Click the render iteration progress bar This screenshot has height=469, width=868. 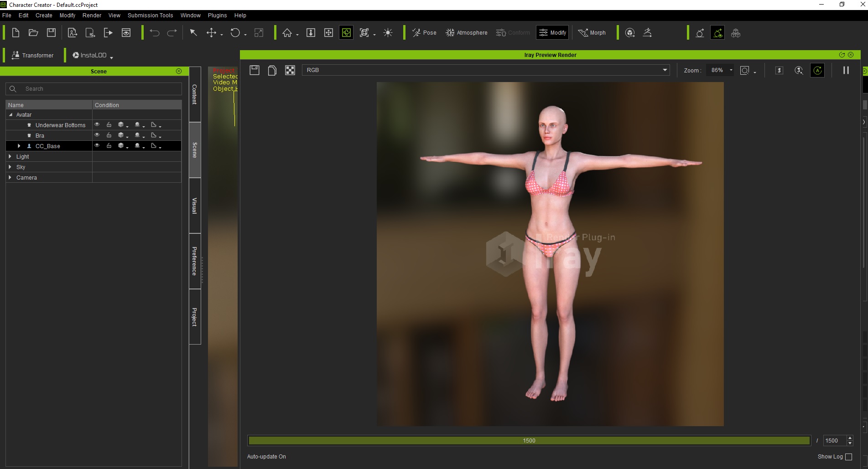[x=529, y=441]
